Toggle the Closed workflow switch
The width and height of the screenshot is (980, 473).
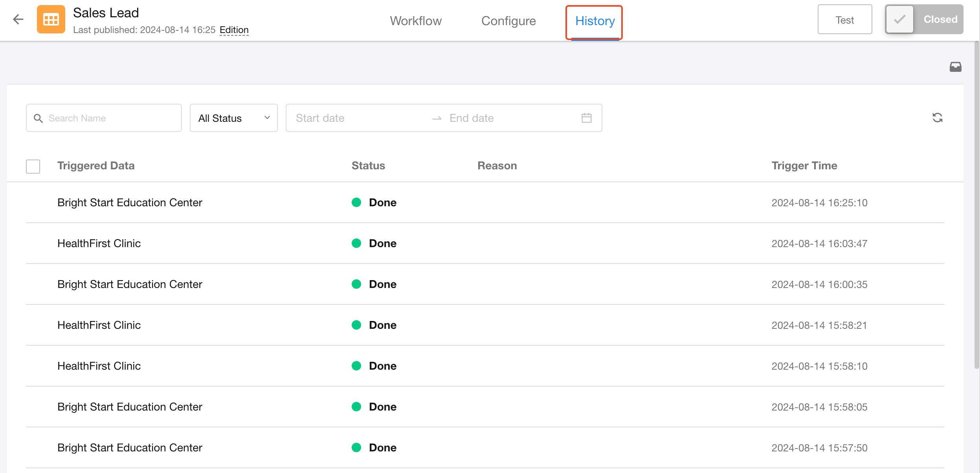point(923,19)
